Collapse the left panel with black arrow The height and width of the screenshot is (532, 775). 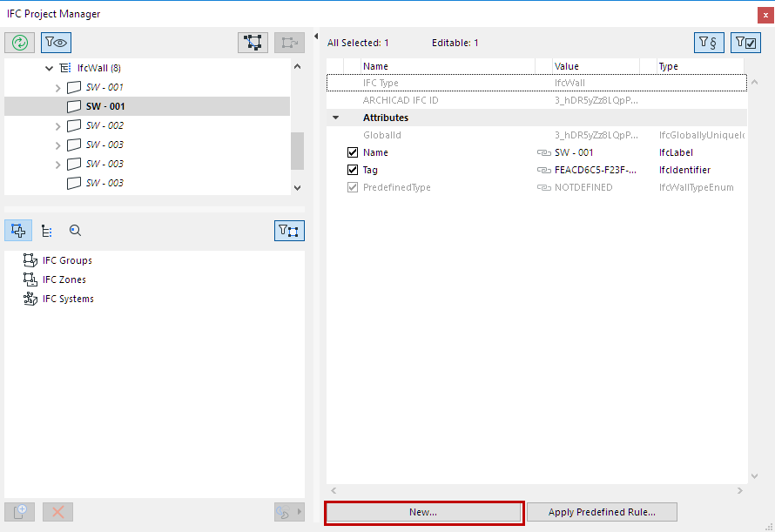click(316, 36)
